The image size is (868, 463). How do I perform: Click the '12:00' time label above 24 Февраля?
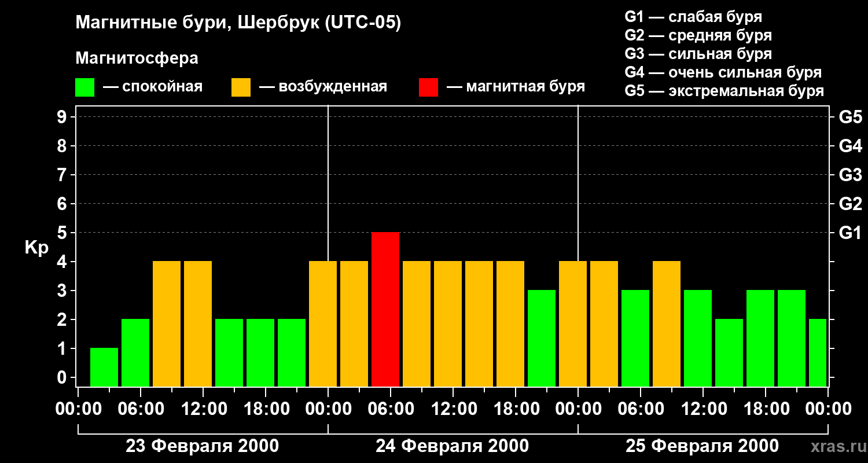click(x=453, y=409)
